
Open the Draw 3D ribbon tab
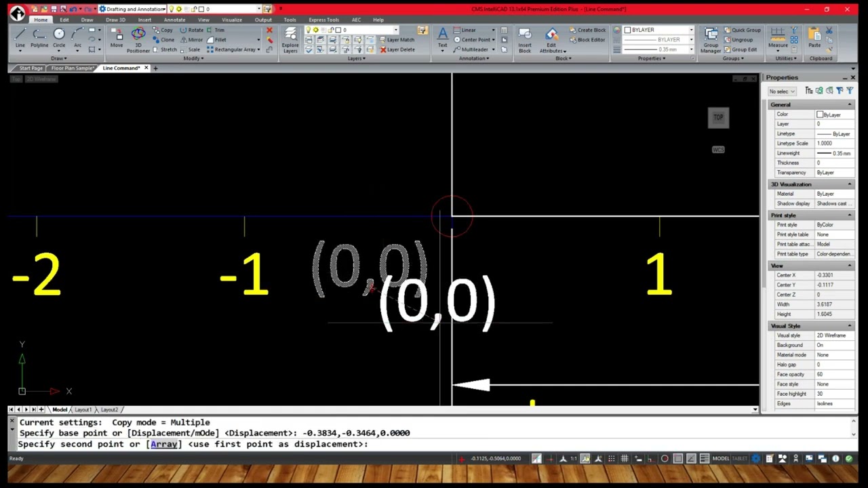click(115, 20)
